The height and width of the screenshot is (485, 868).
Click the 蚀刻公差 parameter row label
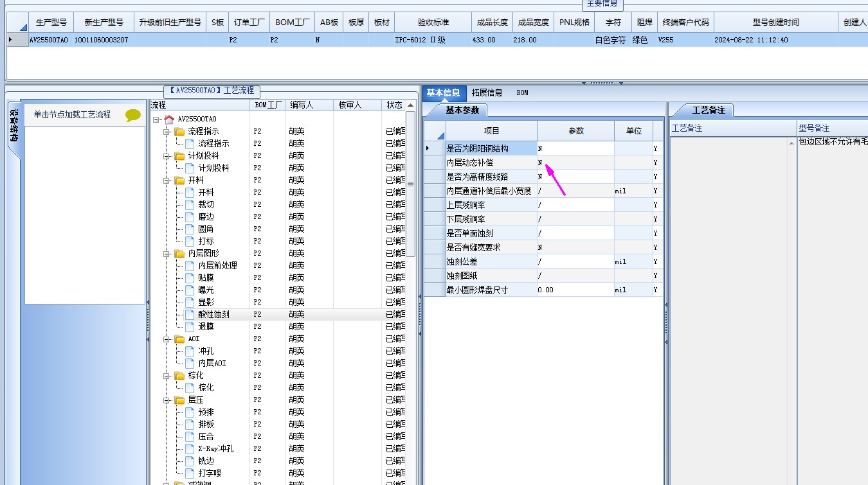[491, 261]
